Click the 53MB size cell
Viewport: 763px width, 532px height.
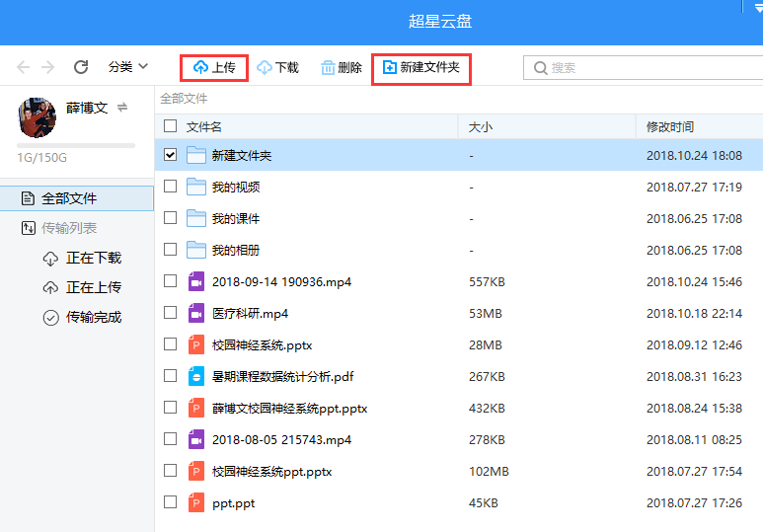pyautogui.click(x=486, y=314)
